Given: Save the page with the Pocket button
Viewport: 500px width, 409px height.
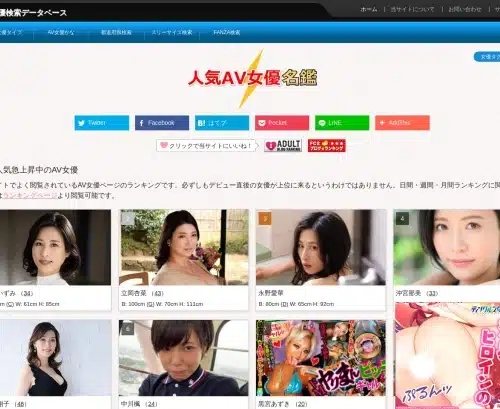Looking at the screenshot, I should pos(282,123).
